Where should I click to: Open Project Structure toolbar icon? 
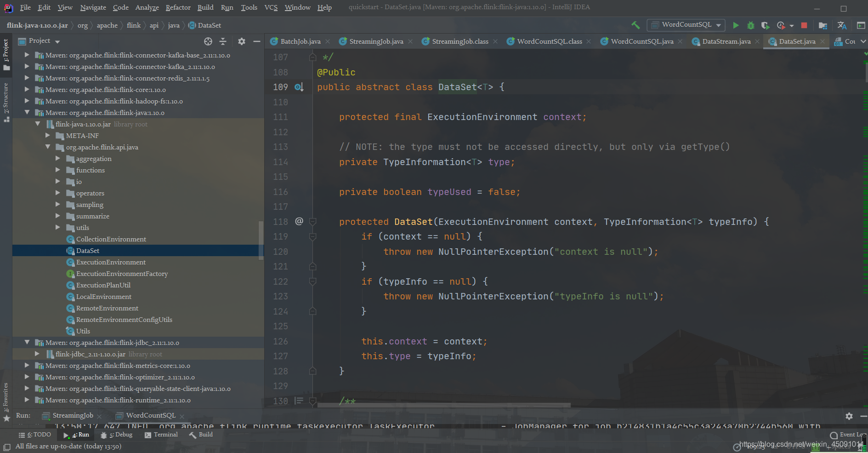pos(823,25)
